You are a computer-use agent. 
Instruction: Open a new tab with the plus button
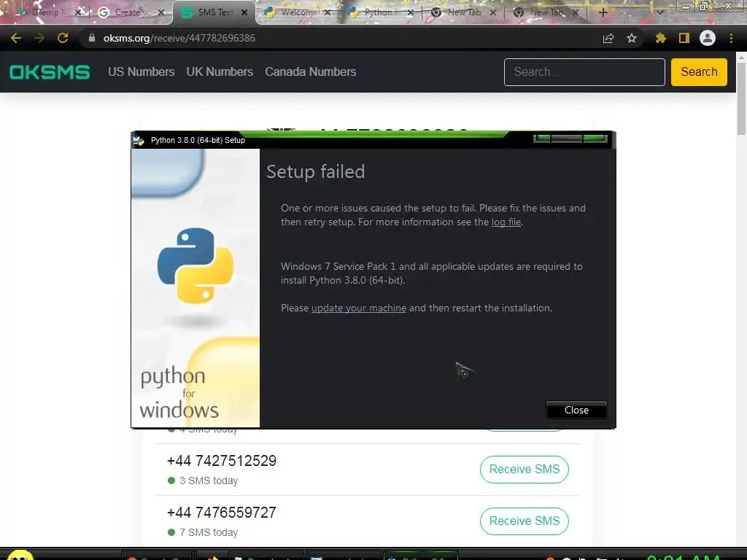603,12
